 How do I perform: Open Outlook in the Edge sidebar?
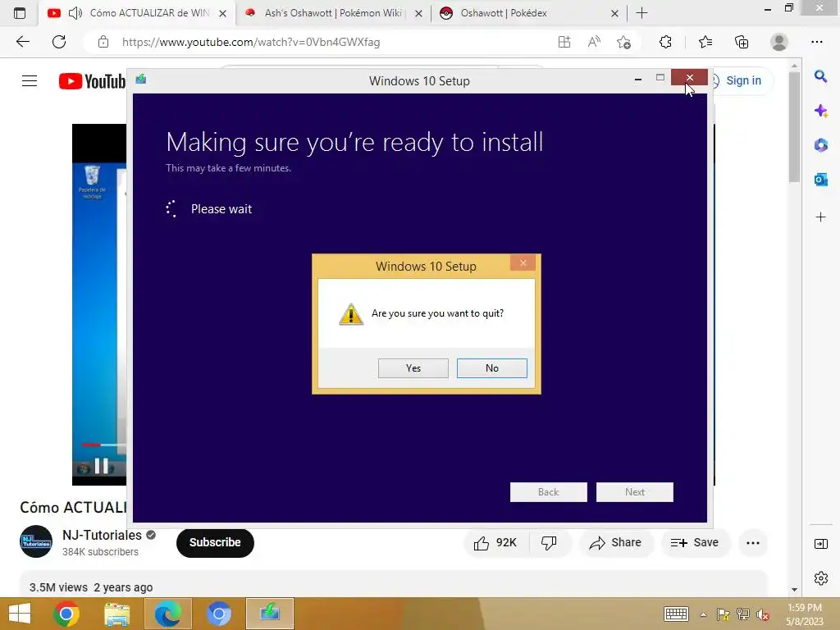pos(820,180)
